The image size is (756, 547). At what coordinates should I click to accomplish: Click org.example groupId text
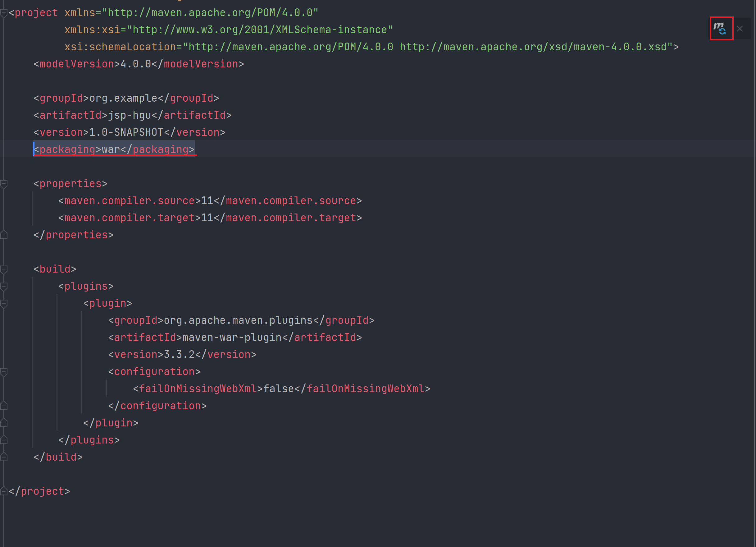tap(123, 99)
